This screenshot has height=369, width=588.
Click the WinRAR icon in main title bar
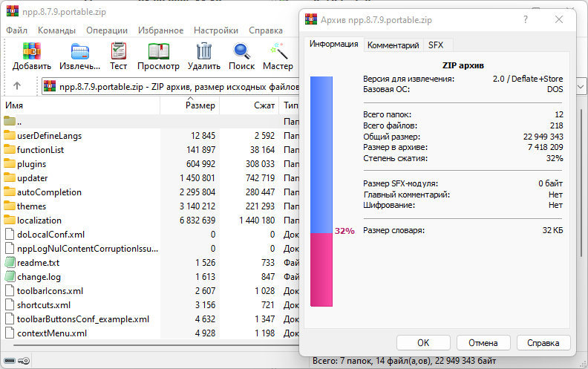pyautogui.click(x=13, y=10)
